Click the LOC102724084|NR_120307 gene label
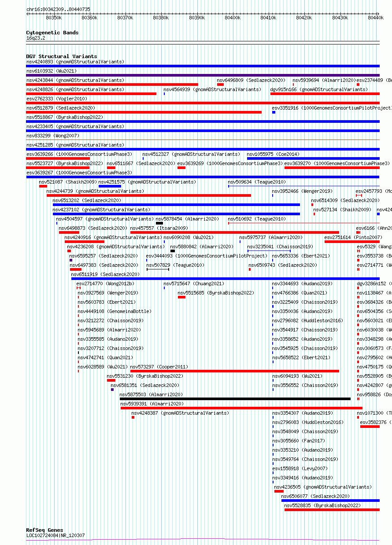The height and width of the screenshot is (545, 392). [55, 535]
